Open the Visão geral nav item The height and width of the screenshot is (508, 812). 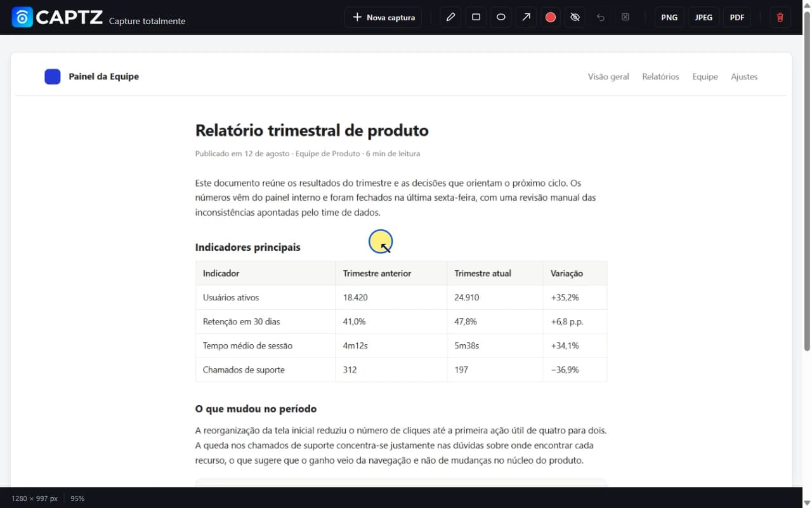pos(608,77)
